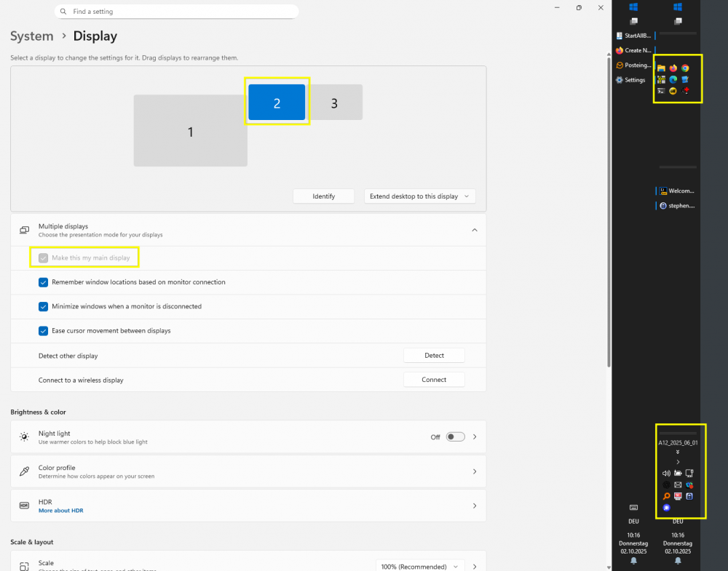Open the Extend desktop to this display dropdown

420,196
